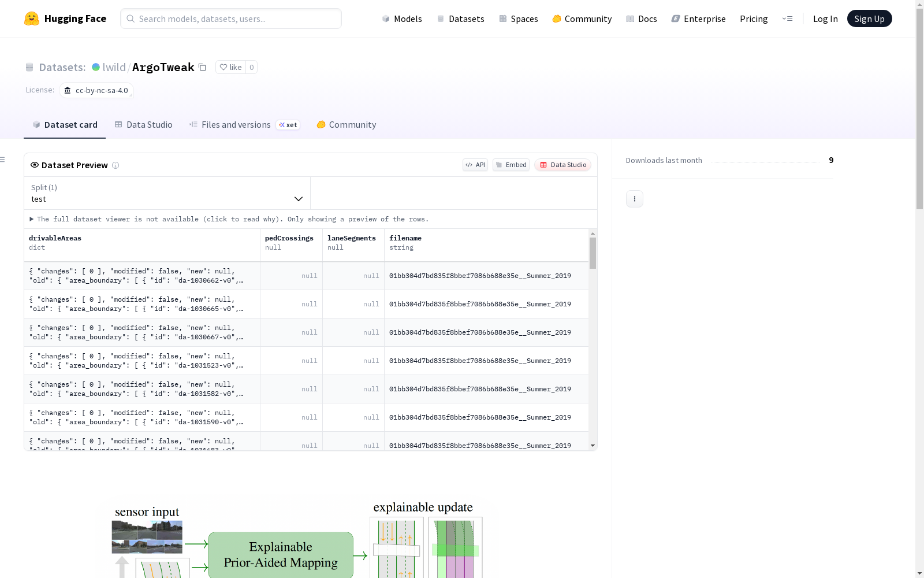Screen dimensions: 924x578
Task: Click the like count showing 0
Action: pyautogui.click(x=252, y=67)
